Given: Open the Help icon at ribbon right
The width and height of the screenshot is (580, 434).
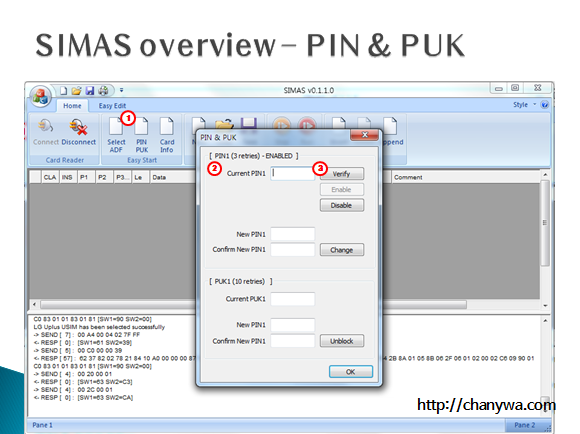Looking at the screenshot, I should [544, 105].
